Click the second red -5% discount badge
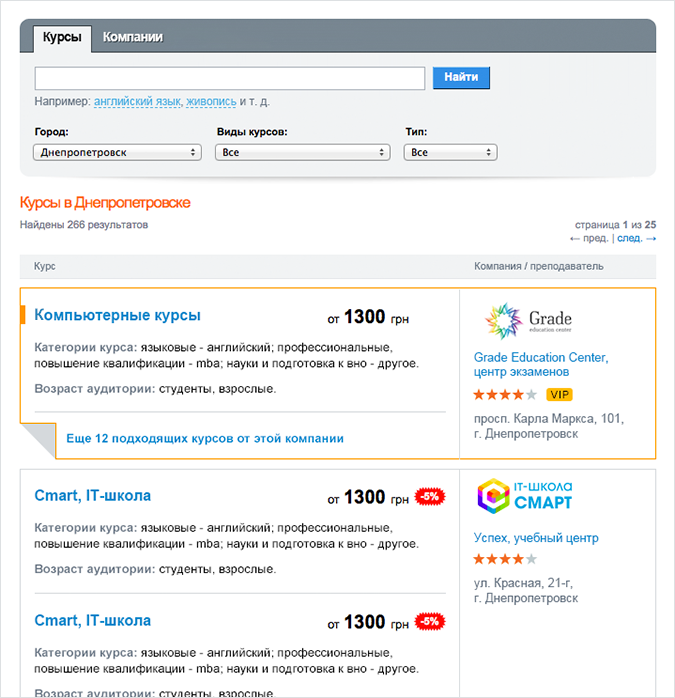Viewport: 675px width, 698px height. 430,621
